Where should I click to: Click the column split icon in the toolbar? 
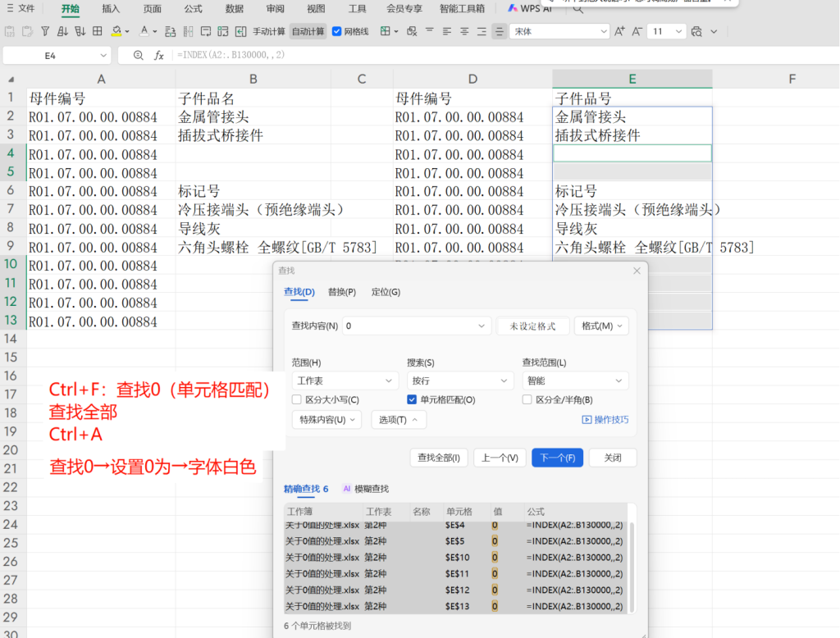pos(188,32)
